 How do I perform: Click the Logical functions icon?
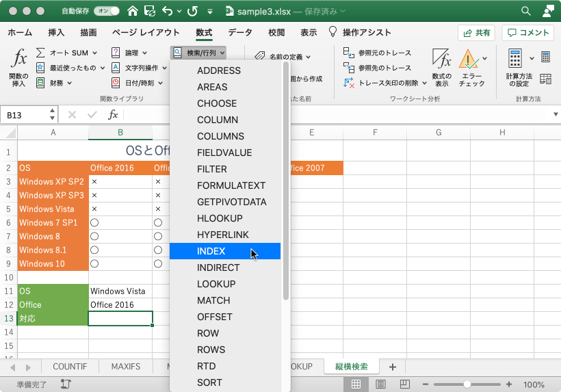tap(116, 53)
